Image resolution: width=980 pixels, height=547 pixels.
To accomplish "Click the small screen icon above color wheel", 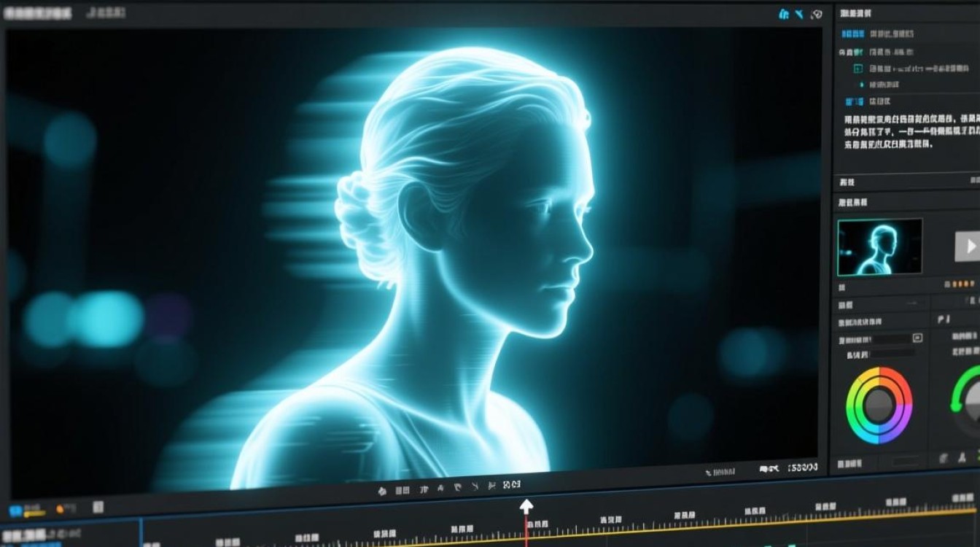I will coord(917,338).
